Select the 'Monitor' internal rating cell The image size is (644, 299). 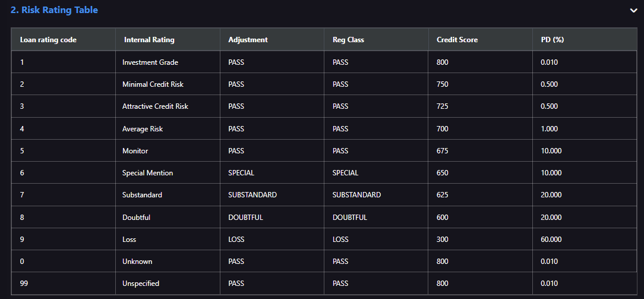coord(168,151)
